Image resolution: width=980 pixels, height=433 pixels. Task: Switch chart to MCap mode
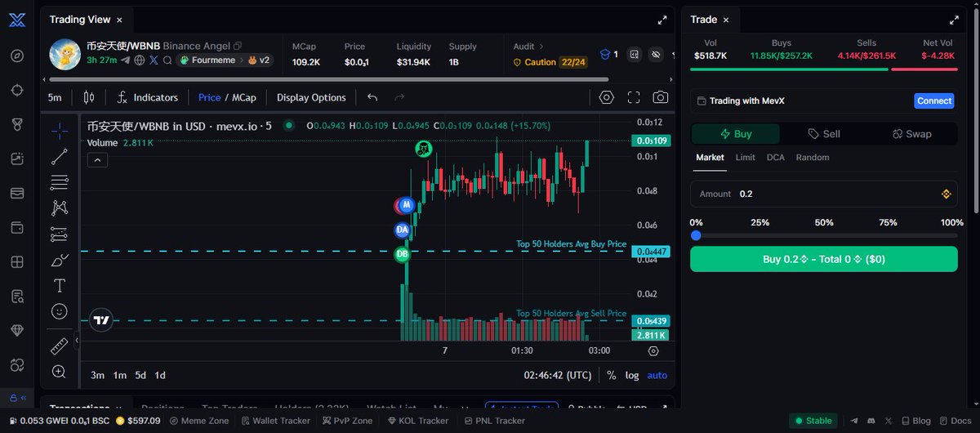[243, 97]
